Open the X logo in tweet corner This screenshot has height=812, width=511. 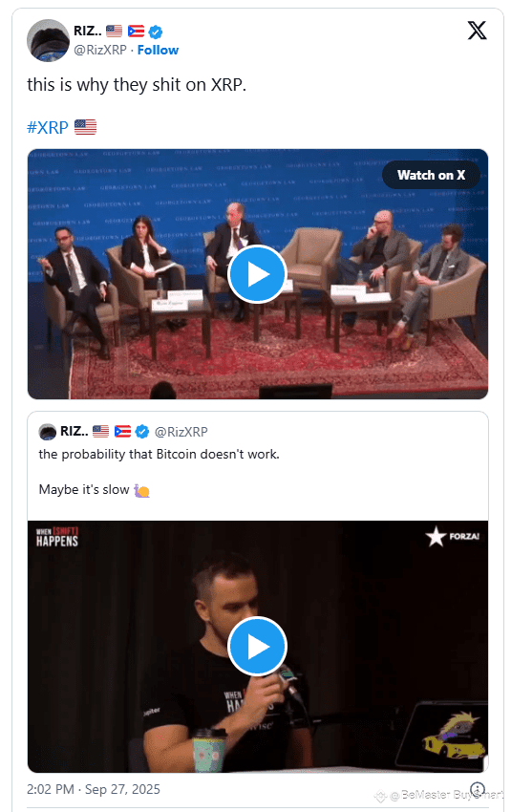coord(477,31)
